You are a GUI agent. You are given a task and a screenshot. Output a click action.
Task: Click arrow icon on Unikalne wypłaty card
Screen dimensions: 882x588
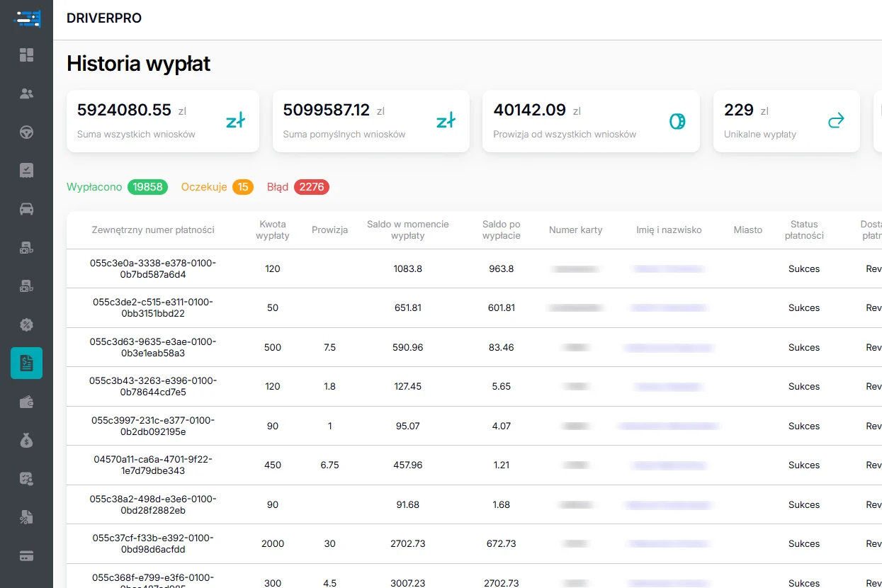[x=837, y=121]
